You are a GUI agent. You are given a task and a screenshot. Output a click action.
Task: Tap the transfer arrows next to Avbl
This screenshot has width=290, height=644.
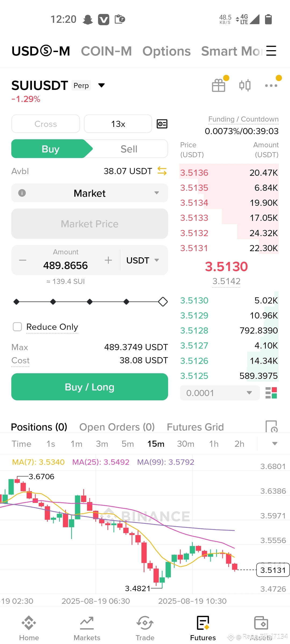coord(162,171)
